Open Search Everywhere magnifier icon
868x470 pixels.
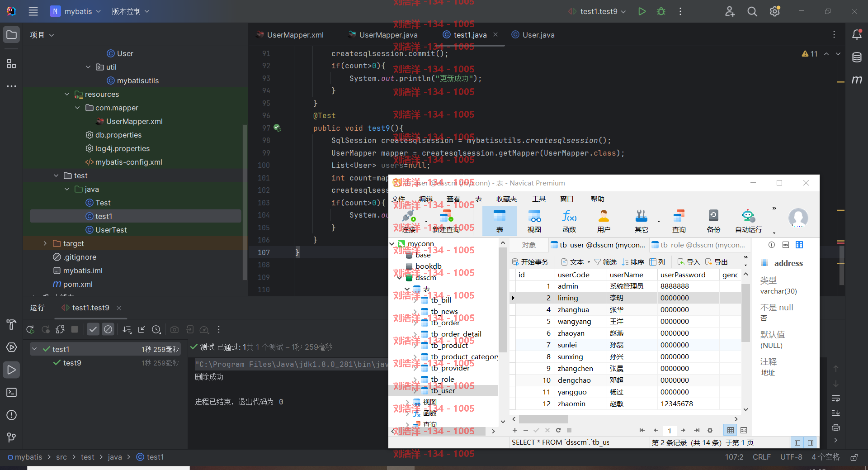[x=752, y=11]
